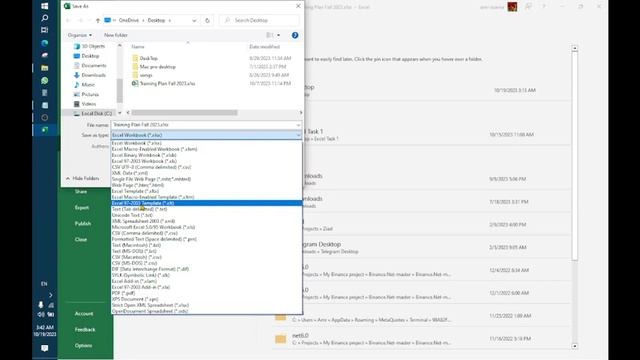Open address bar history dropdown
This screenshot has width=640, height=360.
(x=194, y=20)
